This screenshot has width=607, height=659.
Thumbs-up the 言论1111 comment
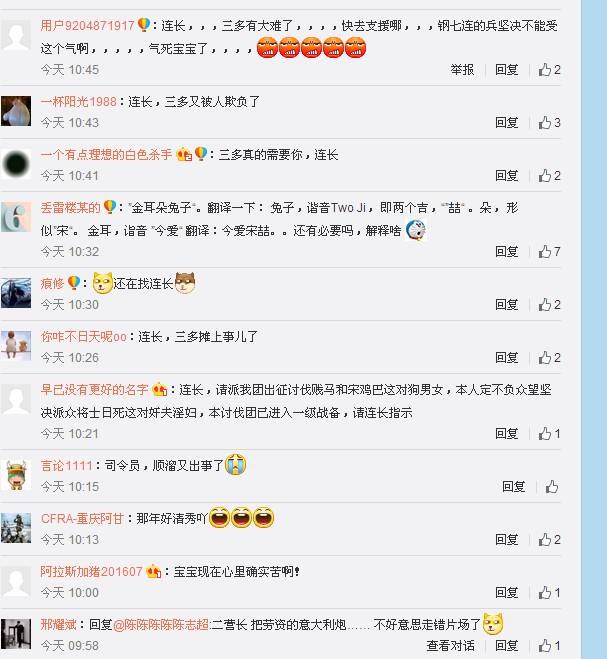pyautogui.click(x=552, y=486)
